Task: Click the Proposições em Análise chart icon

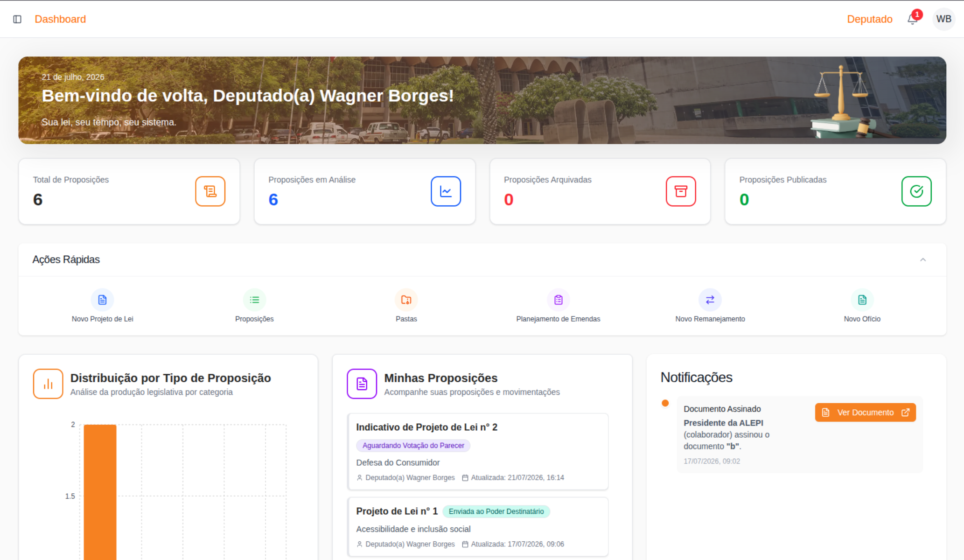Action: click(x=446, y=191)
